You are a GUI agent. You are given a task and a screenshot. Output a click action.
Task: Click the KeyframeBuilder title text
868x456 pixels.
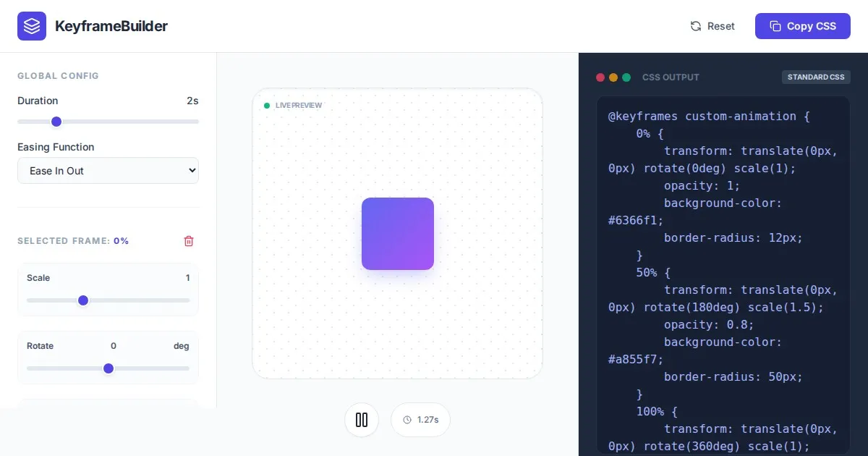111,26
